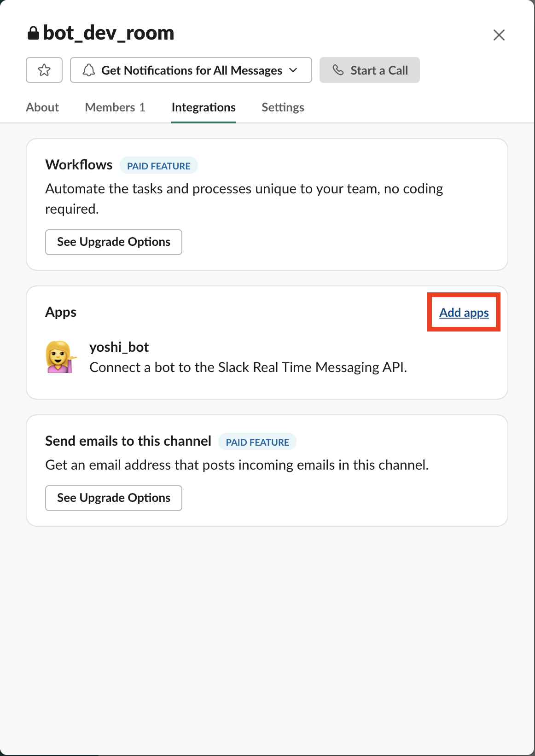Select the Integrations tab
The height and width of the screenshot is (756, 535).
tap(204, 107)
